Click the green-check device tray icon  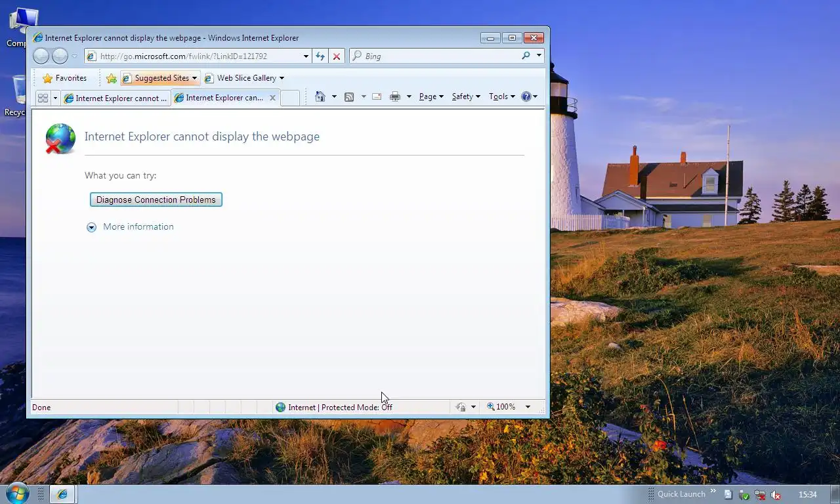[x=744, y=495]
